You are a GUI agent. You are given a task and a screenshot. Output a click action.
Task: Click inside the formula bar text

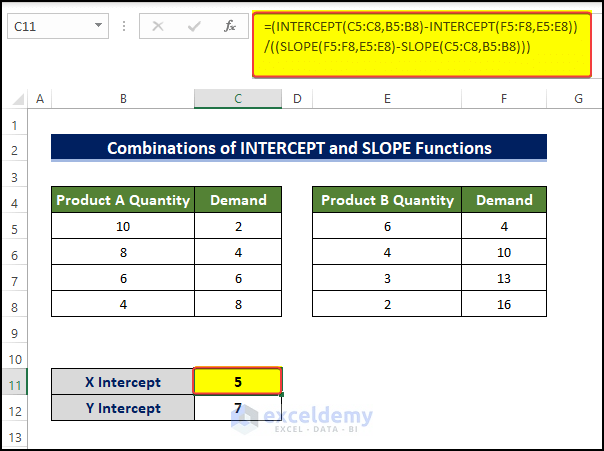(x=421, y=44)
